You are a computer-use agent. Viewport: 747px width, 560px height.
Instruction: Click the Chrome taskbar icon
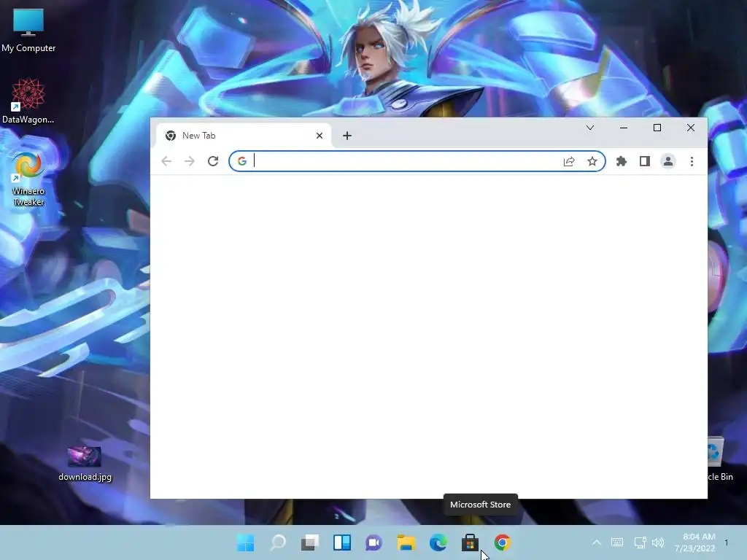tap(502, 542)
